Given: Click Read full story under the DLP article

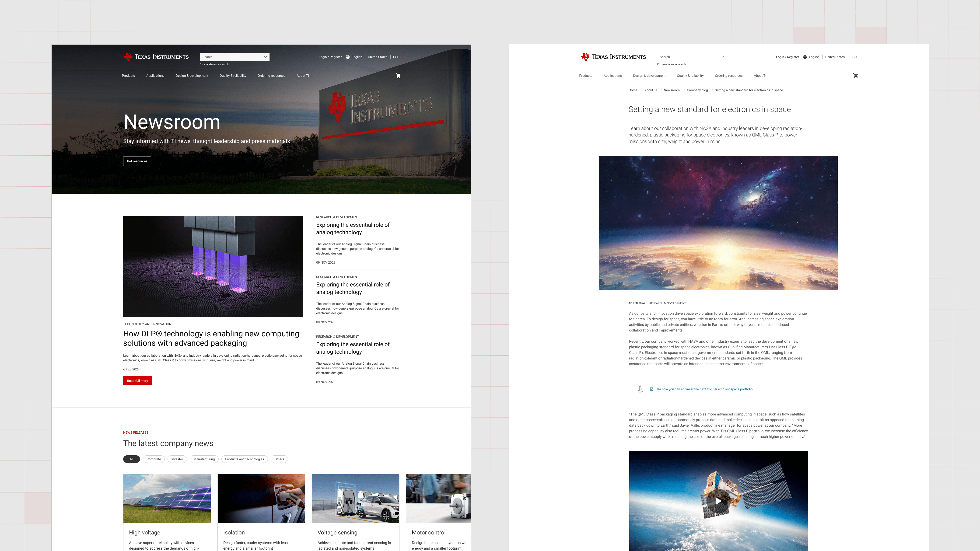Looking at the screenshot, I should click(x=137, y=381).
